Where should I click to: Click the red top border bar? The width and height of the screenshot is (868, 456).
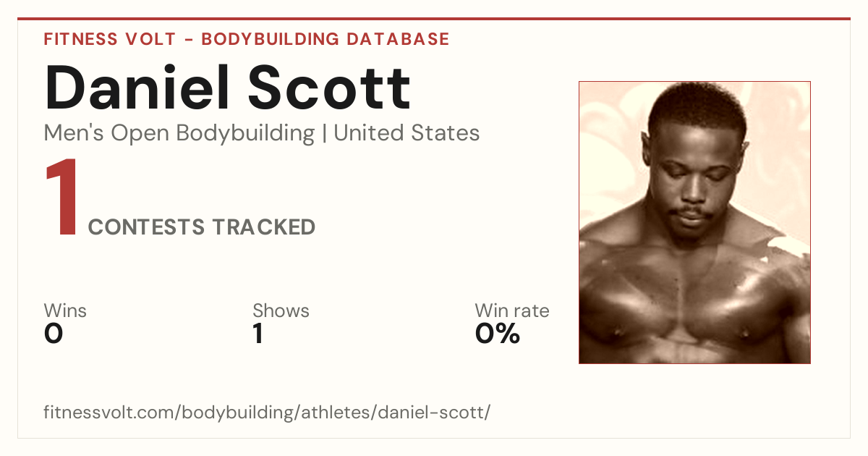pos(434,19)
